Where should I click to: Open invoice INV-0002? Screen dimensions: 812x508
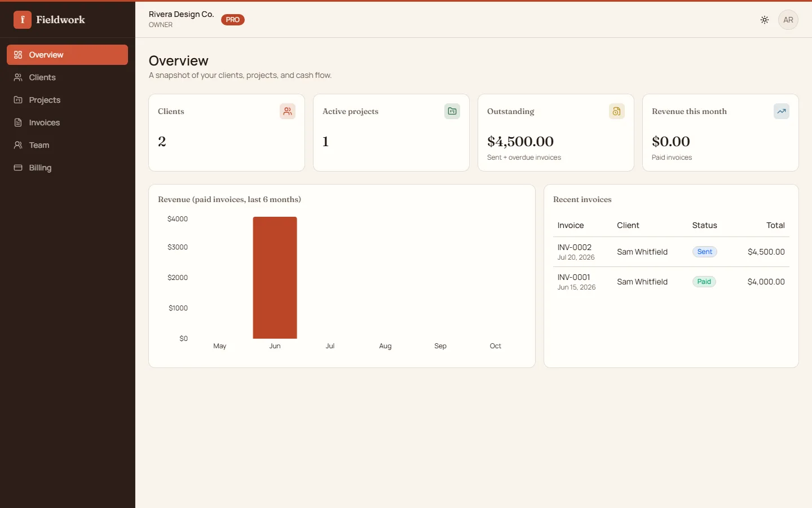[575, 247]
